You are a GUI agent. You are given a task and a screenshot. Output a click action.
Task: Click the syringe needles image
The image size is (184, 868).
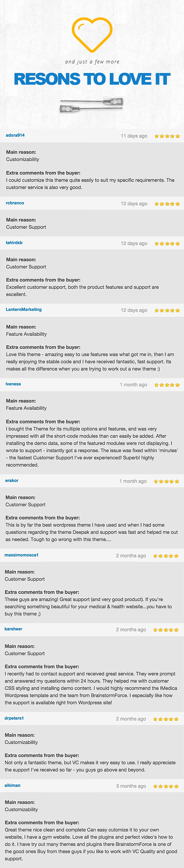tap(91, 105)
